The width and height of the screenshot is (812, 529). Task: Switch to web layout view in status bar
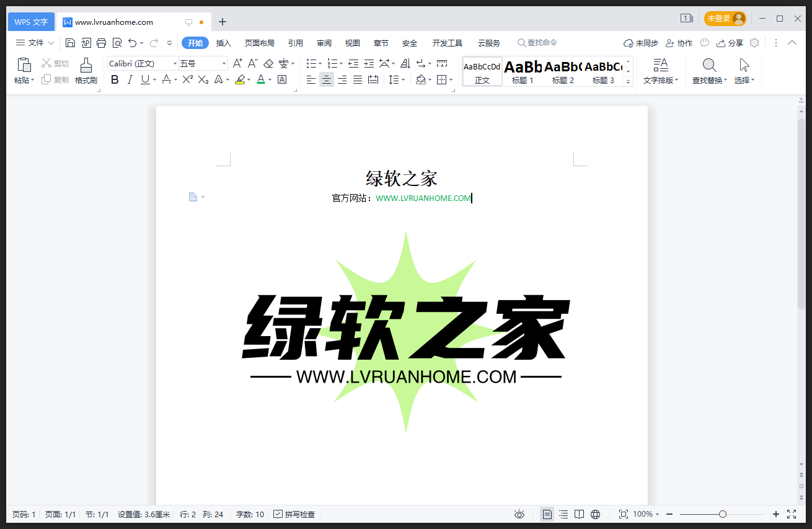596,514
